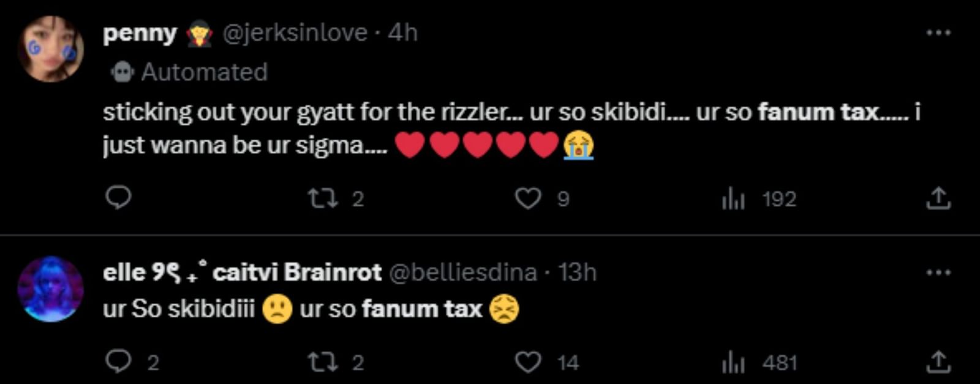Viewport: 980px width, 384px height.
Task: Visit the @jerksinlove handle link
Action: pos(295,32)
